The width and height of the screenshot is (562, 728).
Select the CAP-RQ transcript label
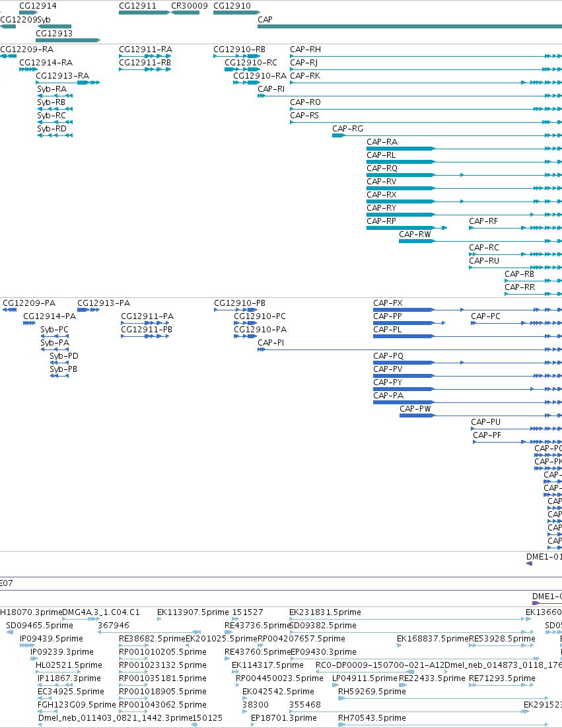382,168
